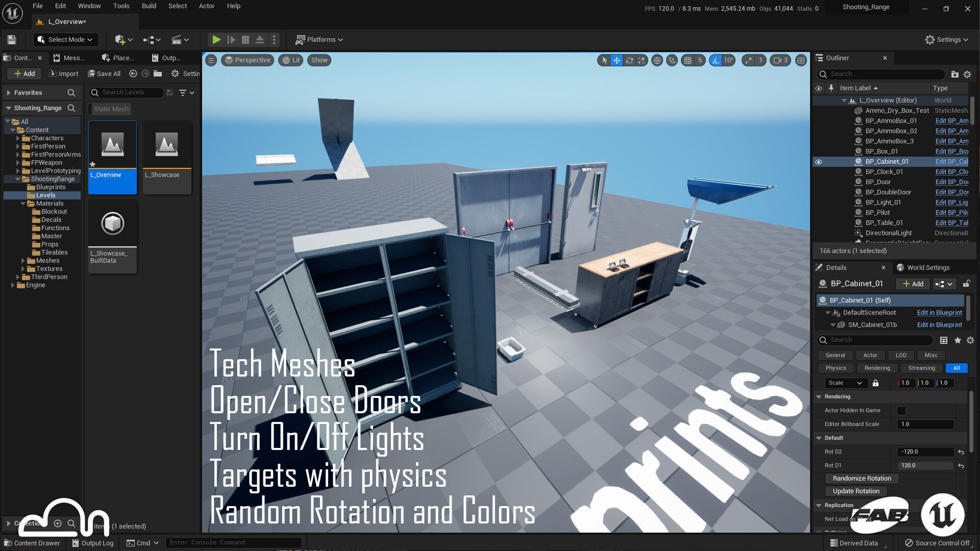The width and height of the screenshot is (980, 551).
Task: Reset Rot D2 to its default value
Action: 961,452
